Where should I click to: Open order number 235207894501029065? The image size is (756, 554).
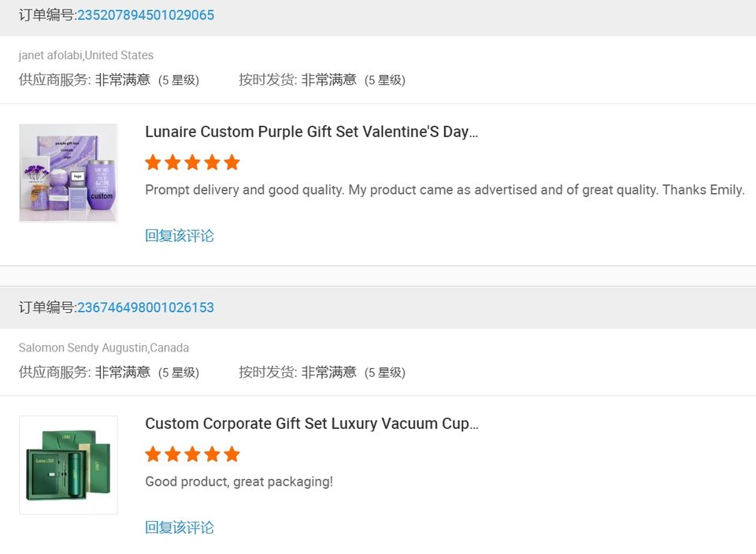(x=145, y=15)
